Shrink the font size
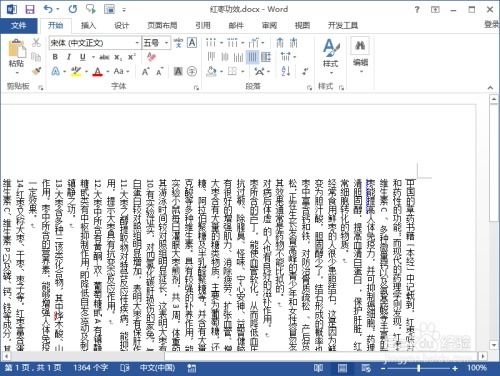500x376 pixels. coord(160,71)
